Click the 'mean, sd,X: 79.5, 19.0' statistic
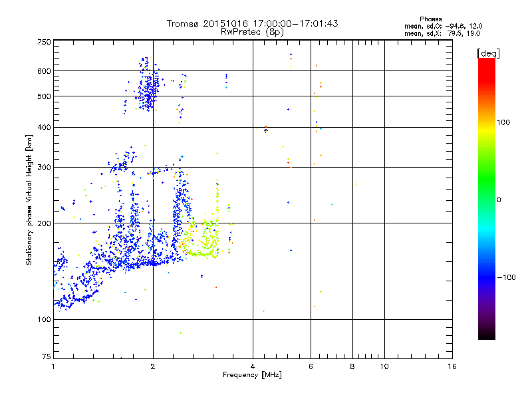532x399 pixels. tap(442, 34)
